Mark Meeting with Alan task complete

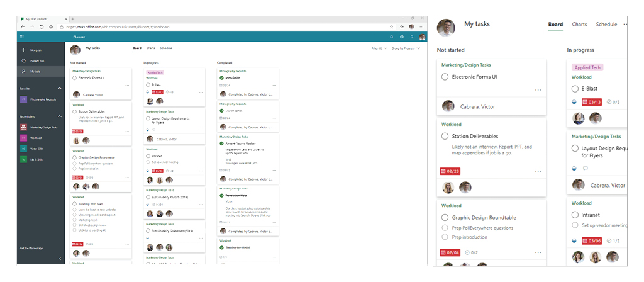[x=74, y=203]
